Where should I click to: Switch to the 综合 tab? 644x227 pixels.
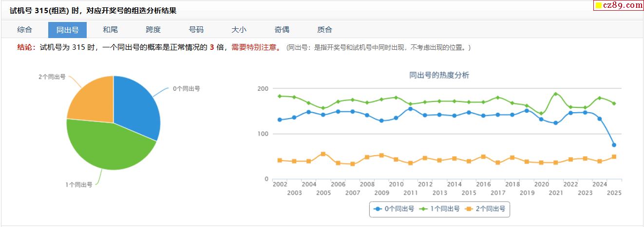tap(25, 30)
